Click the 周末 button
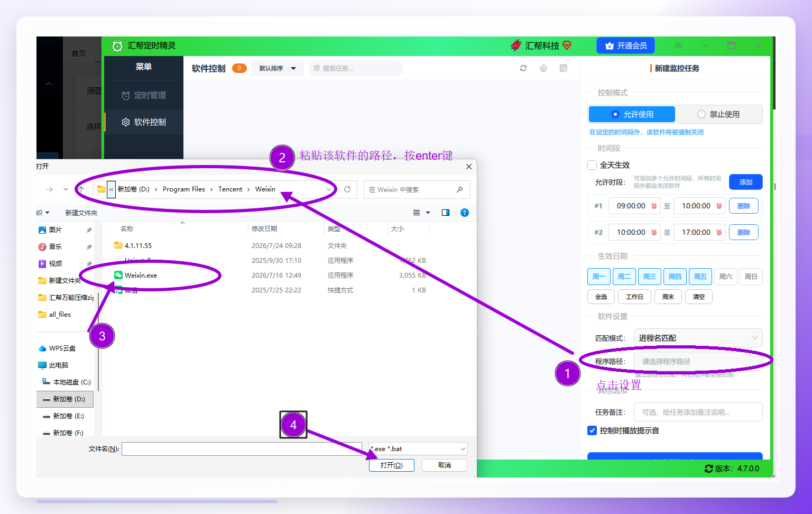Image resolution: width=812 pixels, height=514 pixels. coord(668,297)
